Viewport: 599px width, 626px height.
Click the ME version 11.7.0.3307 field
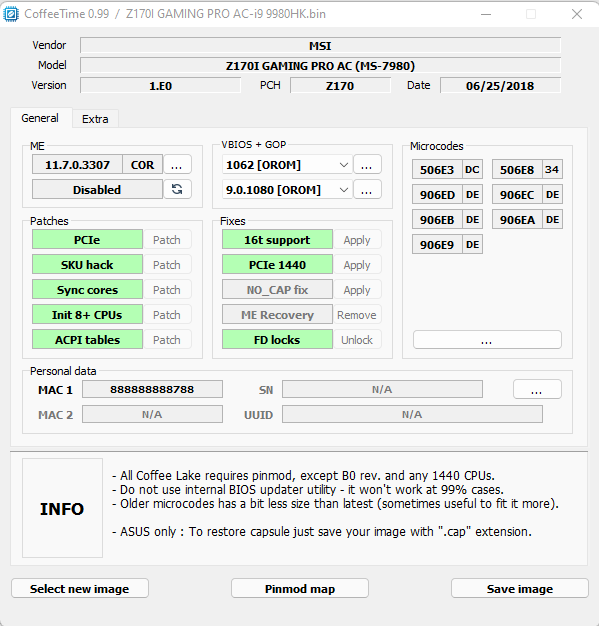[77, 164]
